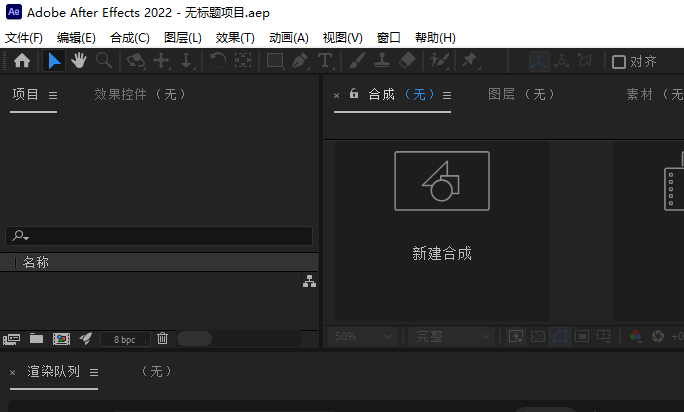This screenshot has height=412, width=684.
Task: Select the Zoom magnifier tool
Action: point(104,61)
